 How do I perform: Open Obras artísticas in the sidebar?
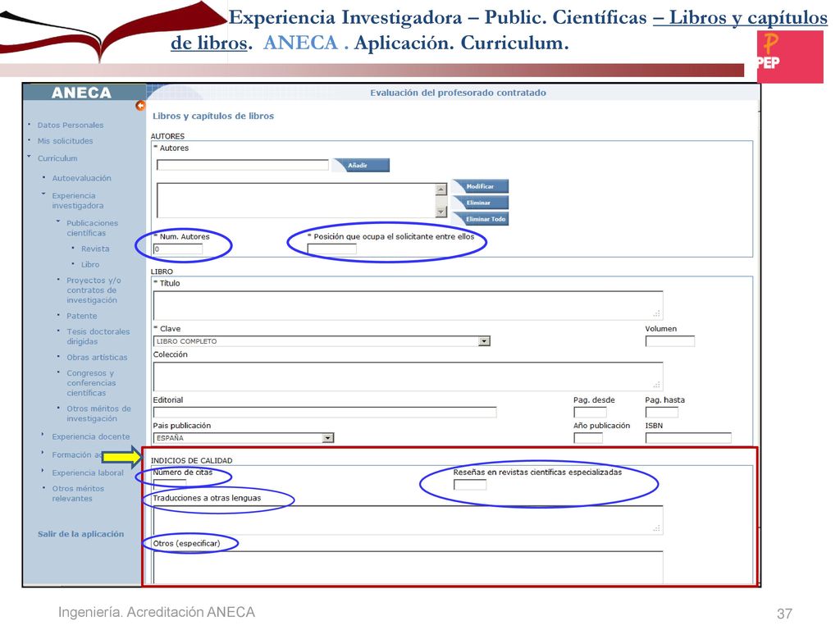pyautogui.click(x=97, y=358)
